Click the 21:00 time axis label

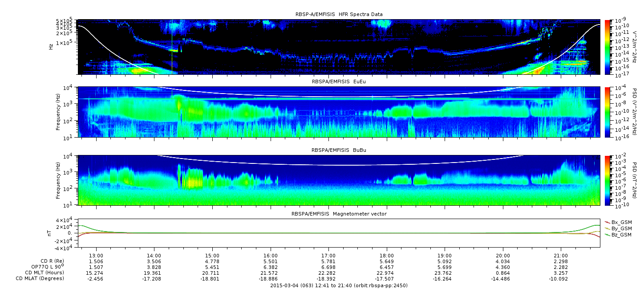561,255
